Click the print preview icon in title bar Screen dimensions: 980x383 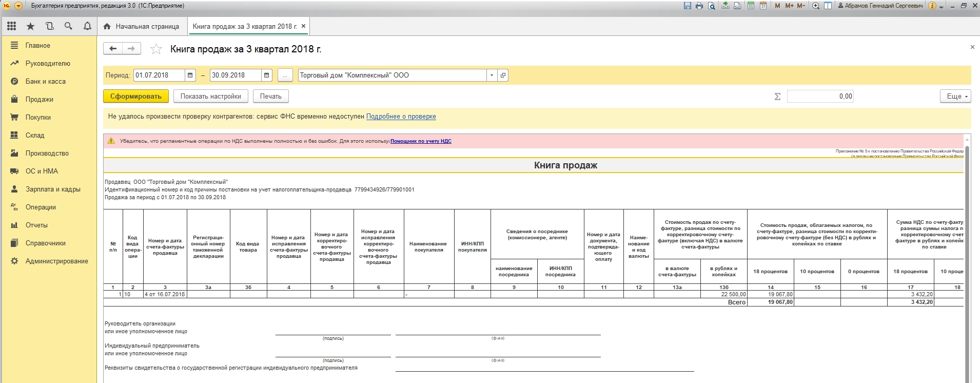coord(712,6)
